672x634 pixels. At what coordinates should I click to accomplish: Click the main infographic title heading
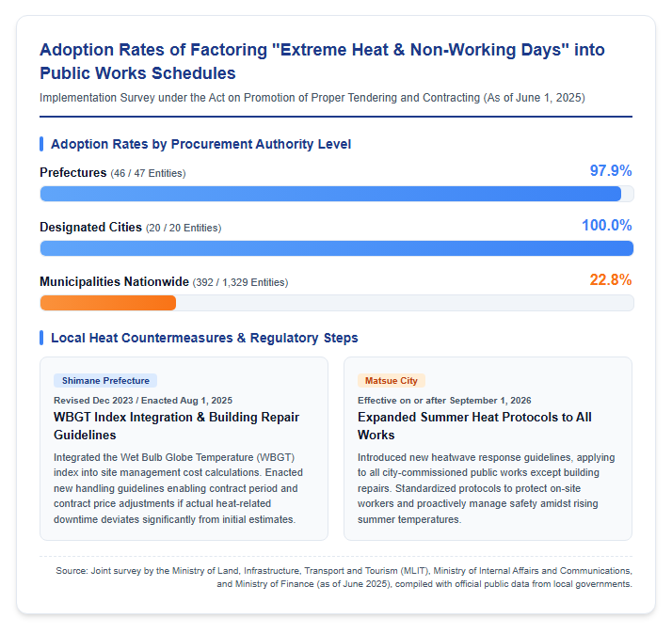tap(322, 61)
